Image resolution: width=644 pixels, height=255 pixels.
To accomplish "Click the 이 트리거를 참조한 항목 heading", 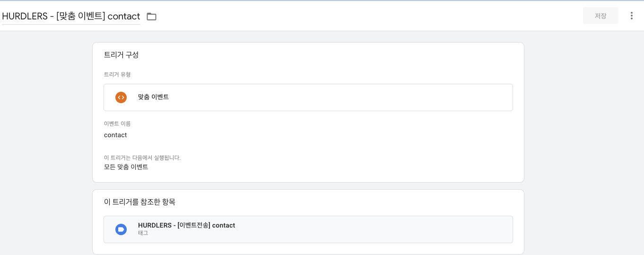I will pyautogui.click(x=139, y=202).
